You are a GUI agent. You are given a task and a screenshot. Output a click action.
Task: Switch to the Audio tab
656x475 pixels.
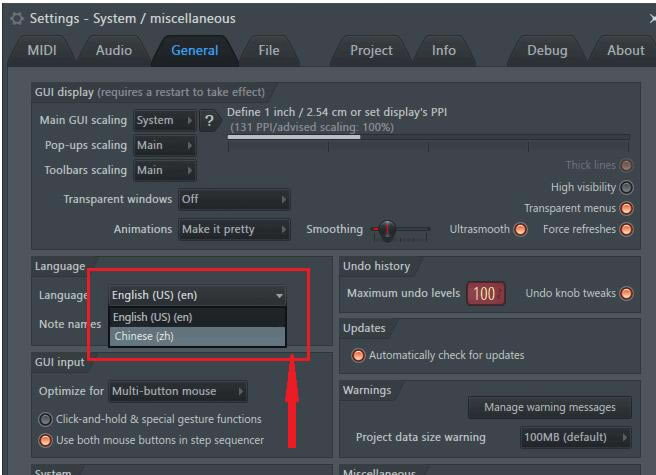113,50
